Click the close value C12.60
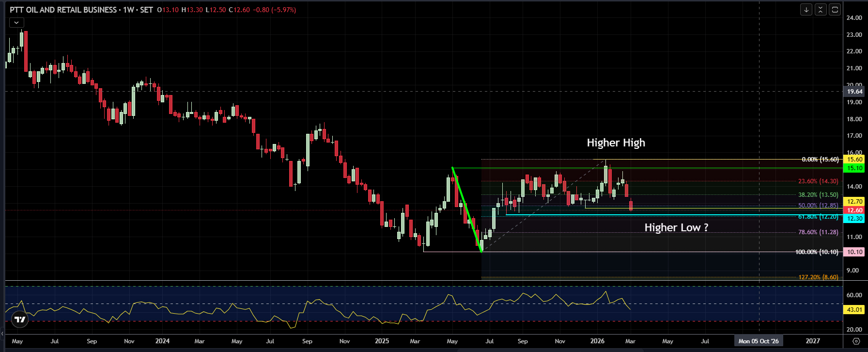The image size is (868, 352). 239,10
